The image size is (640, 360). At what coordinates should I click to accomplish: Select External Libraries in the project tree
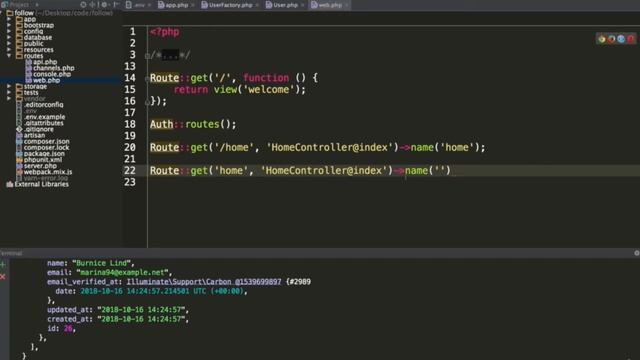click(x=42, y=184)
